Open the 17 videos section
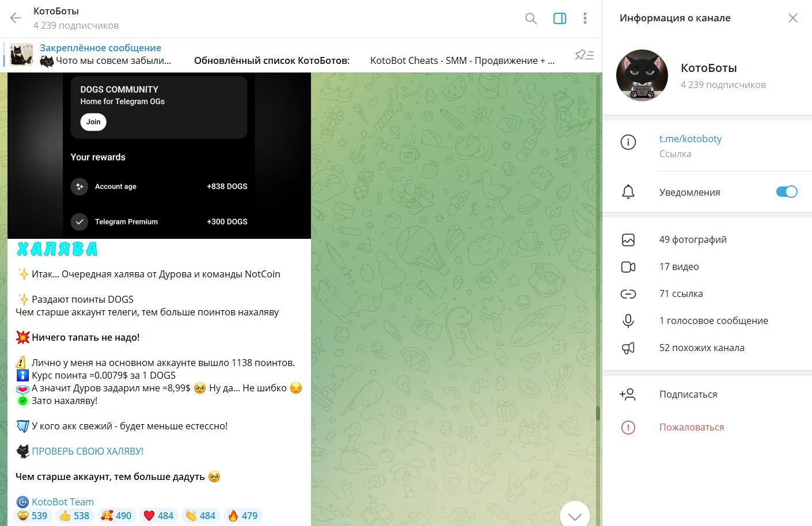This screenshot has width=812, height=526. coord(678,267)
